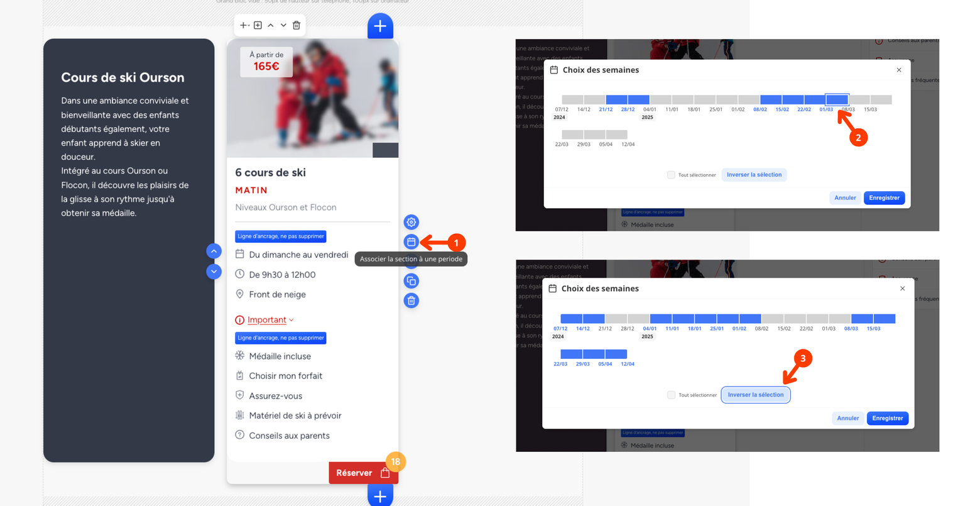Click Annuler in dialog with blue 07/12 week
Image resolution: width=980 pixels, height=506 pixels.
[847, 418]
